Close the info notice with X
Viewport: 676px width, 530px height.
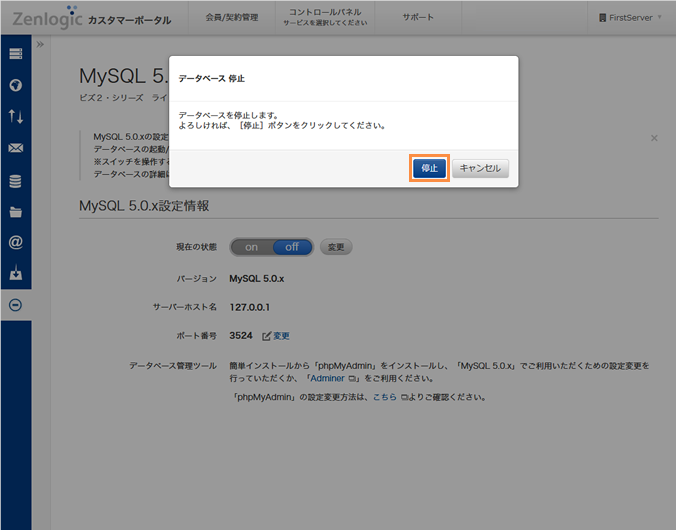pos(654,138)
